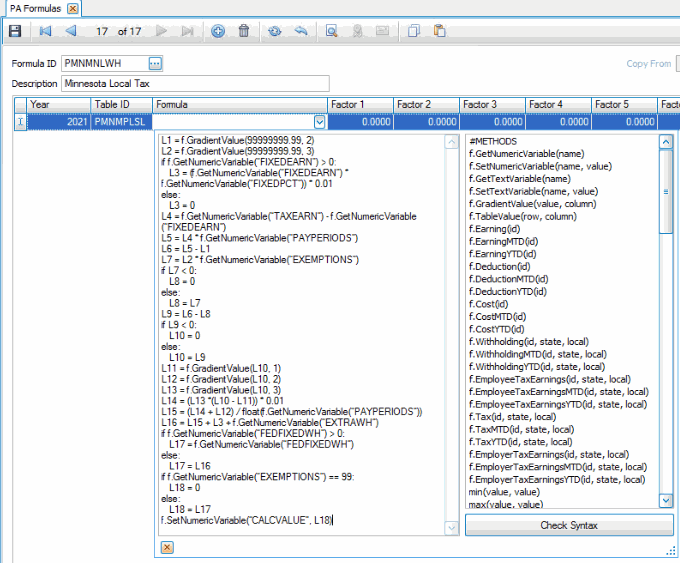Image resolution: width=680 pixels, height=563 pixels.
Task: Click the paste clipboard icon
Action: tap(439, 31)
